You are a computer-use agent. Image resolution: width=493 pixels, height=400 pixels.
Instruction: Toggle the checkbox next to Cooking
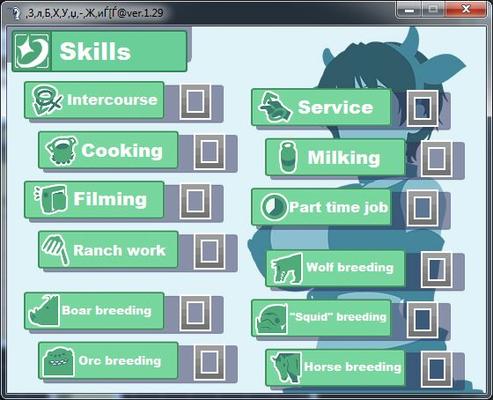[x=209, y=152]
